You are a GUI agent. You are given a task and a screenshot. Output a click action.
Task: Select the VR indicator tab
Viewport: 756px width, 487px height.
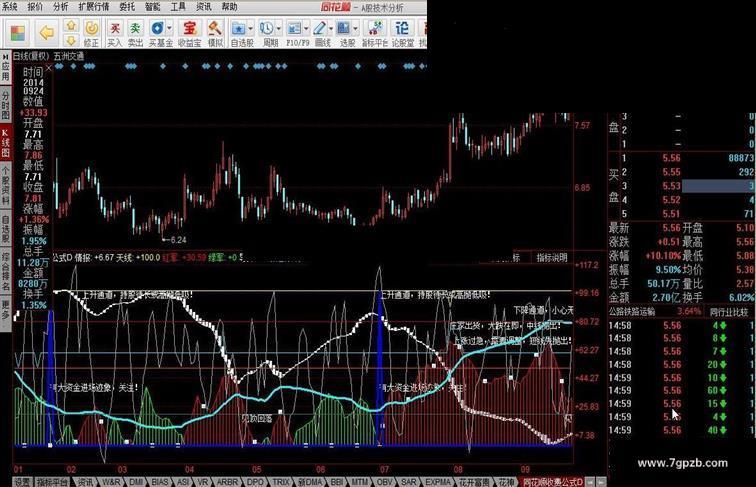coord(202,482)
